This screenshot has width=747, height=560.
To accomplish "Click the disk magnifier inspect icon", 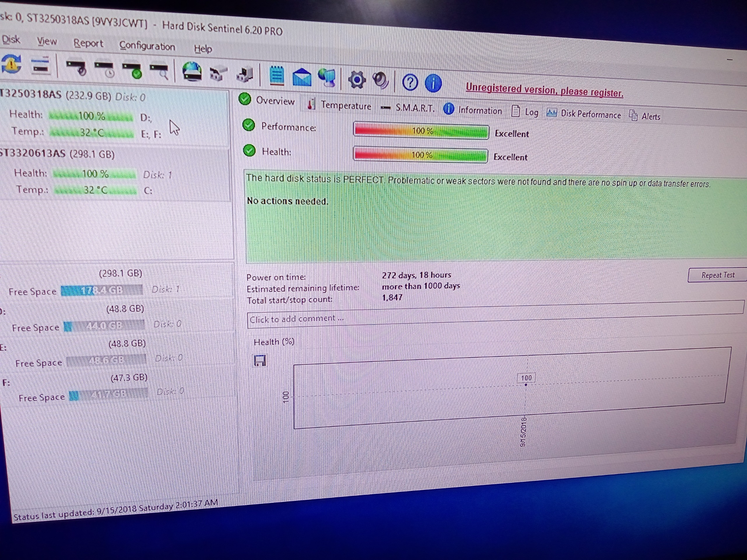I will 159,72.
